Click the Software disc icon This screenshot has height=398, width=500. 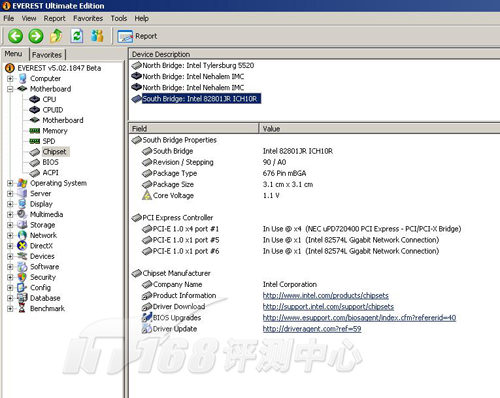[22, 267]
